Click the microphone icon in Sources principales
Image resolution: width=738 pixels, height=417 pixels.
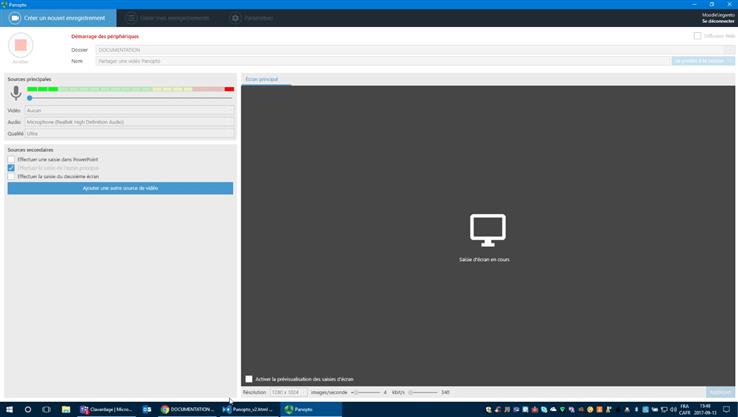pyautogui.click(x=16, y=92)
